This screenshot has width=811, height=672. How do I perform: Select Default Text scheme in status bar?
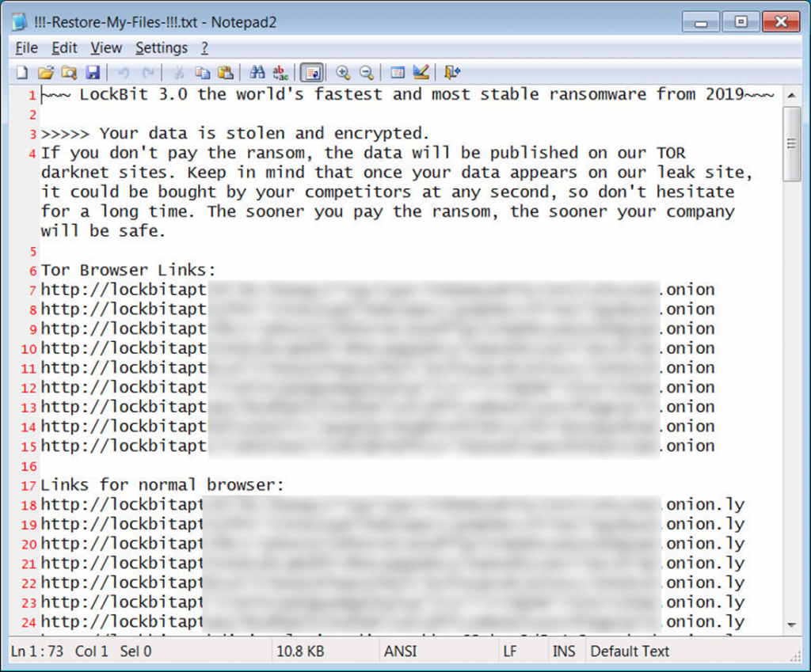pyautogui.click(x=630, y=651)
